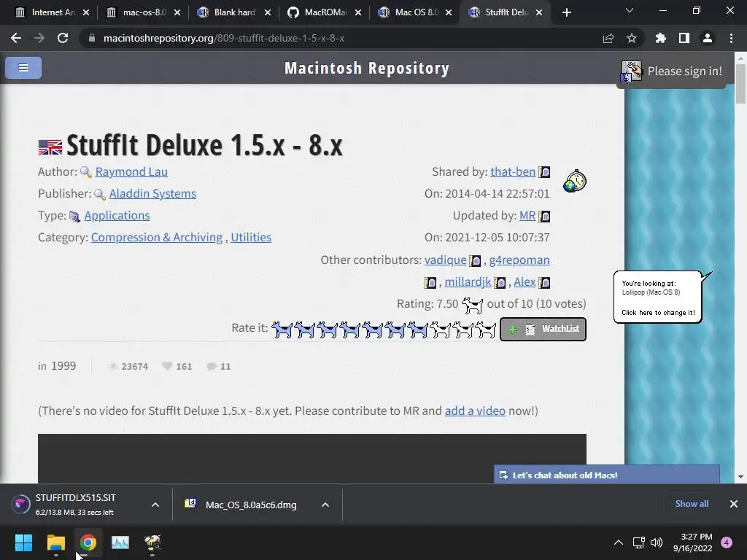Open Raymond Lau author link
The height and width of the screenshot is (560, 747).
pyautogui.click(x=131, y=172)
